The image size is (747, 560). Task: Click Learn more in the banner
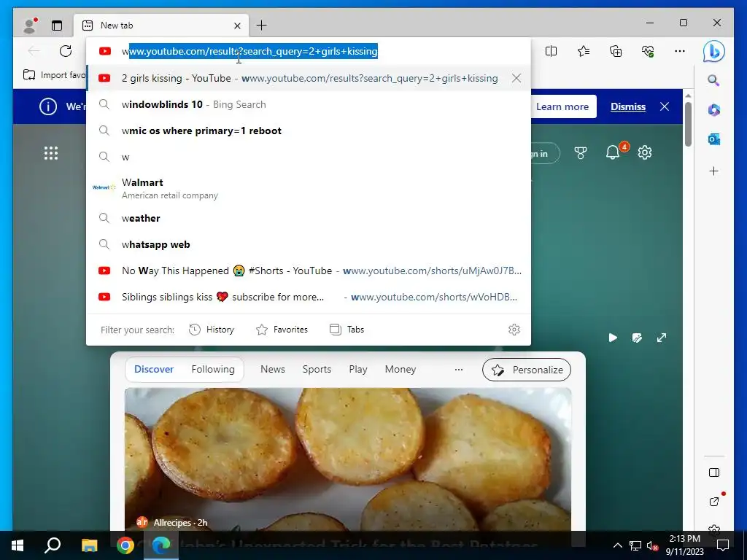(562, 106)
